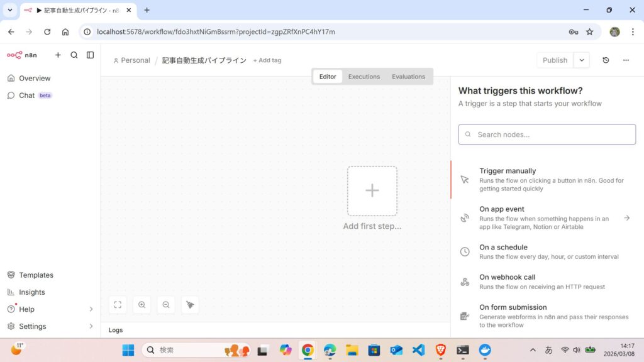644x362 pixels.
Task: Click the Add tag link
Action: click(x=267, y=60)
